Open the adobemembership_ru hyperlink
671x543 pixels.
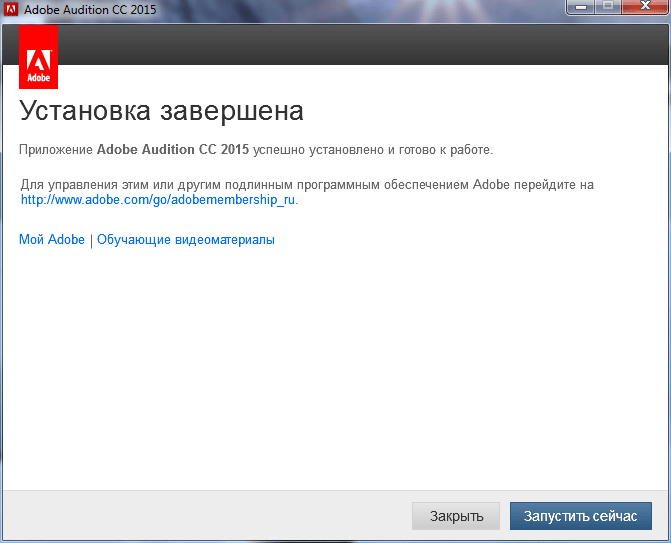click(x=158, y=200)
